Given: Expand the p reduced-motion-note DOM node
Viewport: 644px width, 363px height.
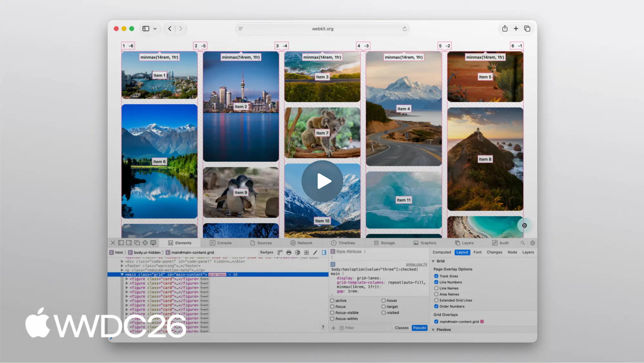Looking at the screenshot, I should 122,270.
